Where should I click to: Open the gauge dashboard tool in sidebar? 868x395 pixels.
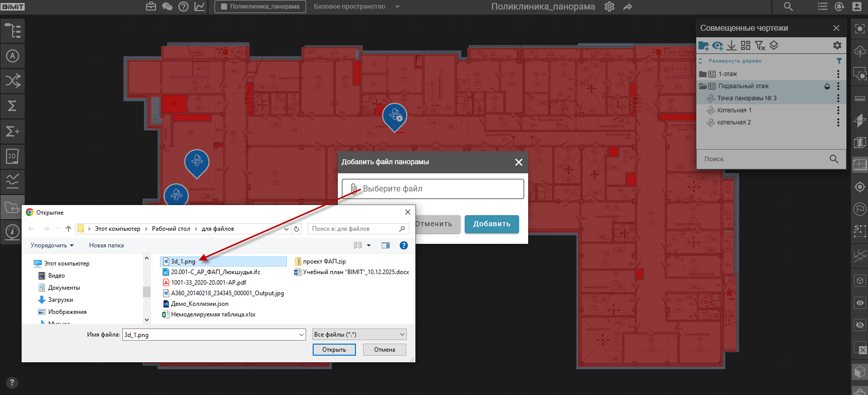[13, 232]
